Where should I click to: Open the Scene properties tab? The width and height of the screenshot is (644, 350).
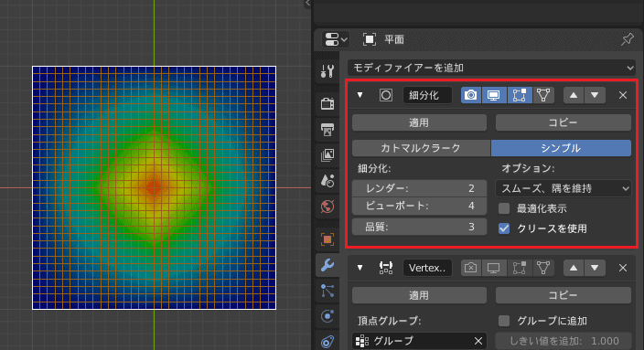coord(327,181)
